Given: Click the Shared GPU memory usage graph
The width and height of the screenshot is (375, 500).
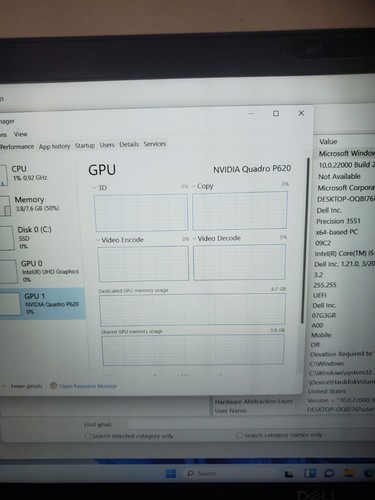Looking at the screenshot, I should [x=193, y=350].
